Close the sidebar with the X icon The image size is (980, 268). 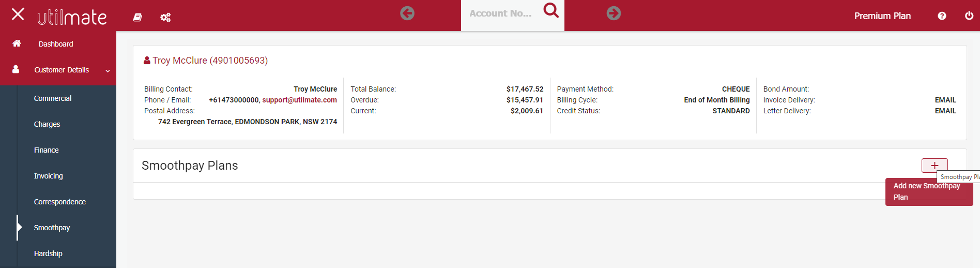point(18,14)
